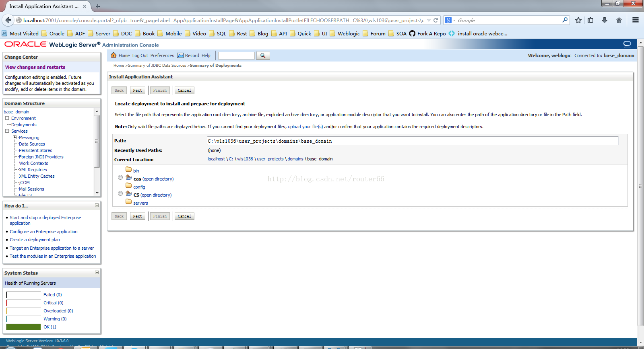Click the Path text field
The image size is (644, 349).
[413, 141]
